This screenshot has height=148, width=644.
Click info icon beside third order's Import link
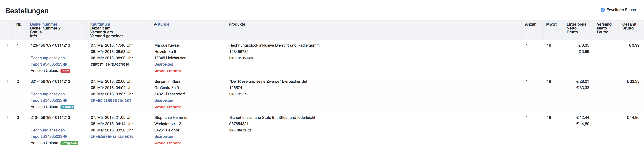point(65,137)
